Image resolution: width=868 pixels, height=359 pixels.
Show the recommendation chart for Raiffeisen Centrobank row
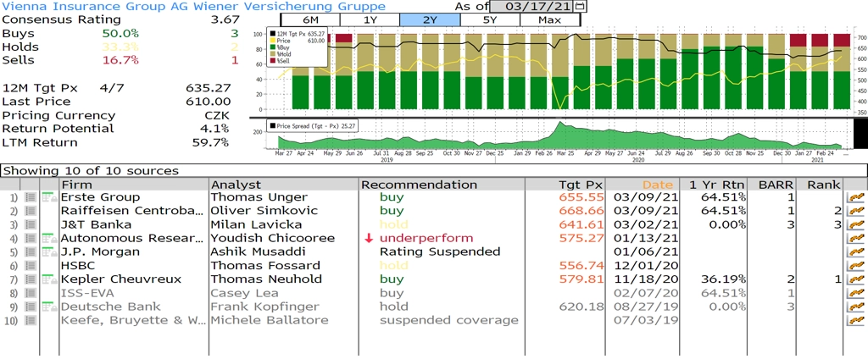(856, 212)
